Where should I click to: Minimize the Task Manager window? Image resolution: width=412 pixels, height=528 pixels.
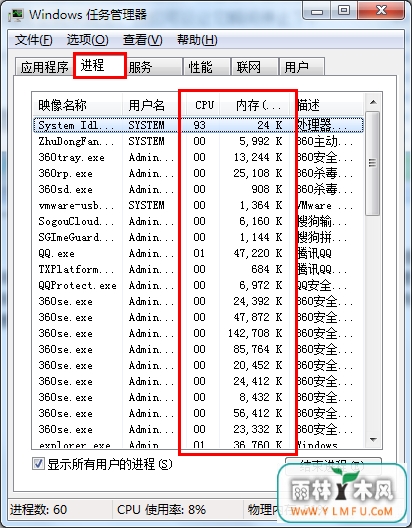316,11
